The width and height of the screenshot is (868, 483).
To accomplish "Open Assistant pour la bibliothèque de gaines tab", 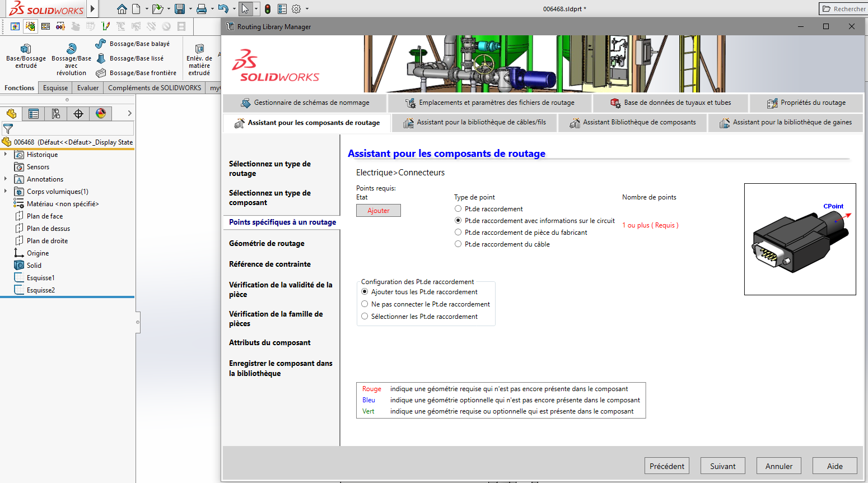I will (785, 122).
